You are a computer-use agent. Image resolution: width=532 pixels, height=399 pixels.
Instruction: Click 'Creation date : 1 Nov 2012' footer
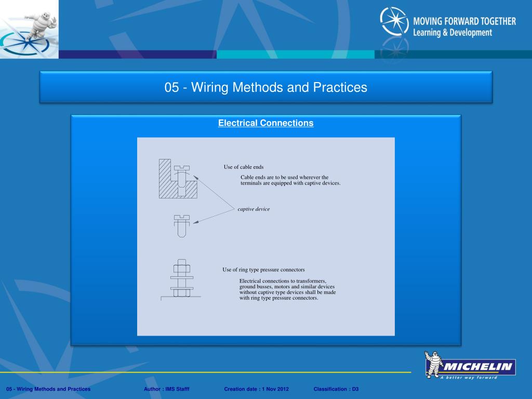pyautogui.click(x=257, y=389)
